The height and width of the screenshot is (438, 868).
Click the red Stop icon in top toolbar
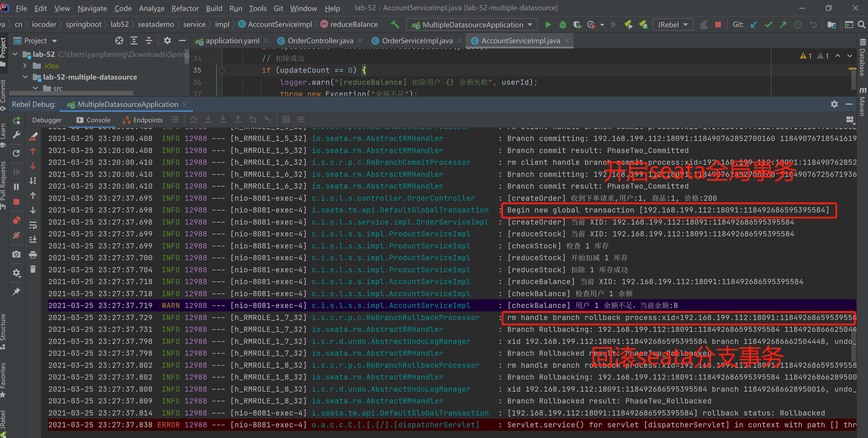coord(718,24)
